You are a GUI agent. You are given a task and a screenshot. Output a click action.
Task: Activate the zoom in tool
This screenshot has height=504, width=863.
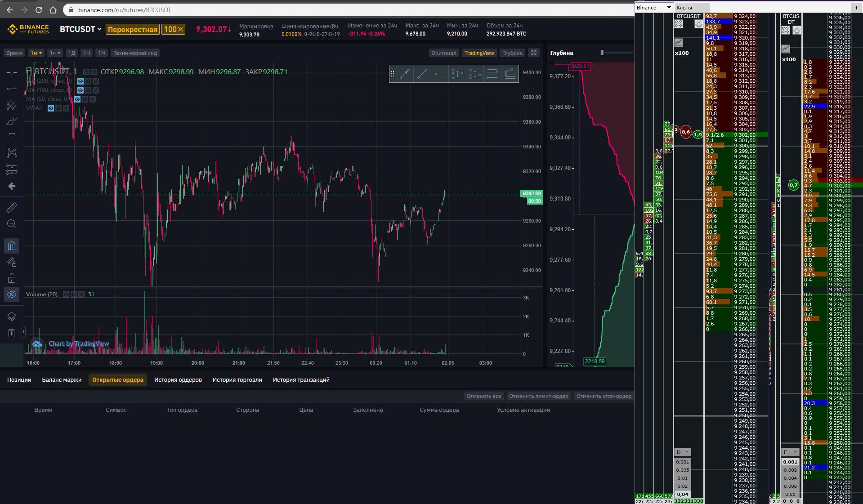(x=12, y=223)
